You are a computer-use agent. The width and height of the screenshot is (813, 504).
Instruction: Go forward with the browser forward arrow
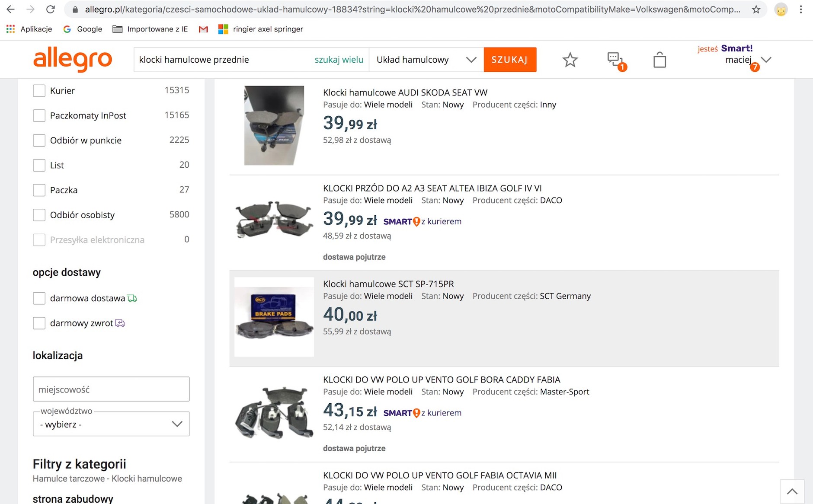tap(30, 9)
